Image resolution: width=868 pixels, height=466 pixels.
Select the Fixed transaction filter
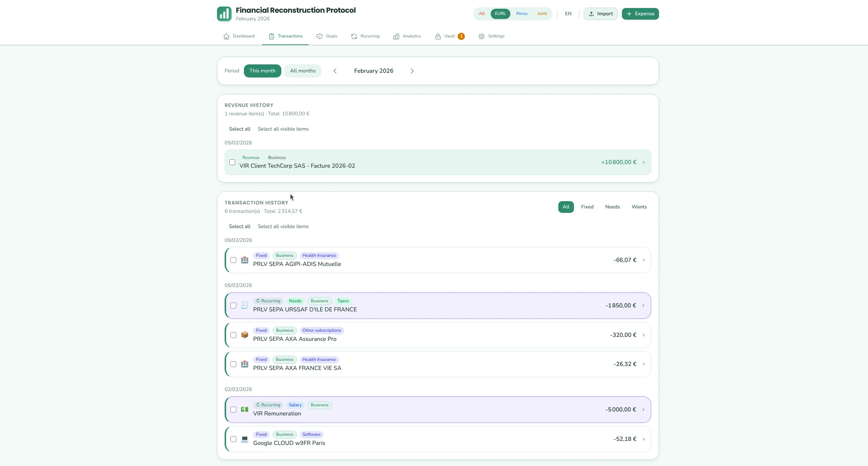click(x=587, y=207)
